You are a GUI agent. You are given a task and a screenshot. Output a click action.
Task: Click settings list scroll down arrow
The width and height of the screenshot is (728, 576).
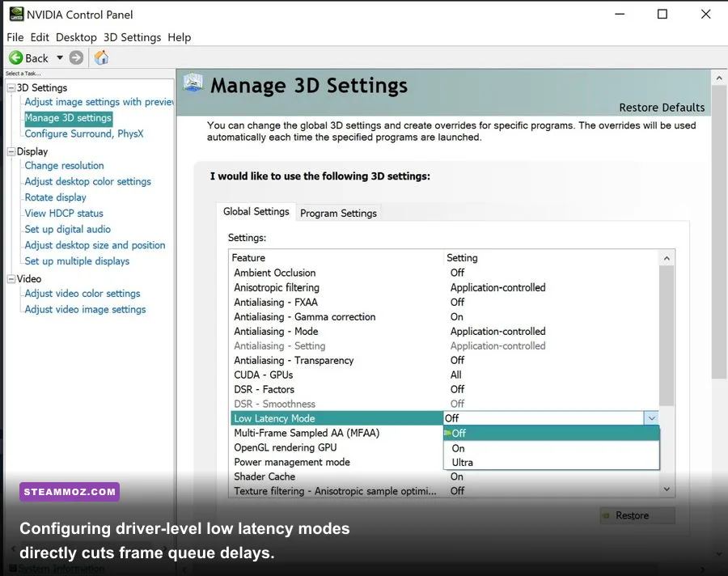point(667,489)
